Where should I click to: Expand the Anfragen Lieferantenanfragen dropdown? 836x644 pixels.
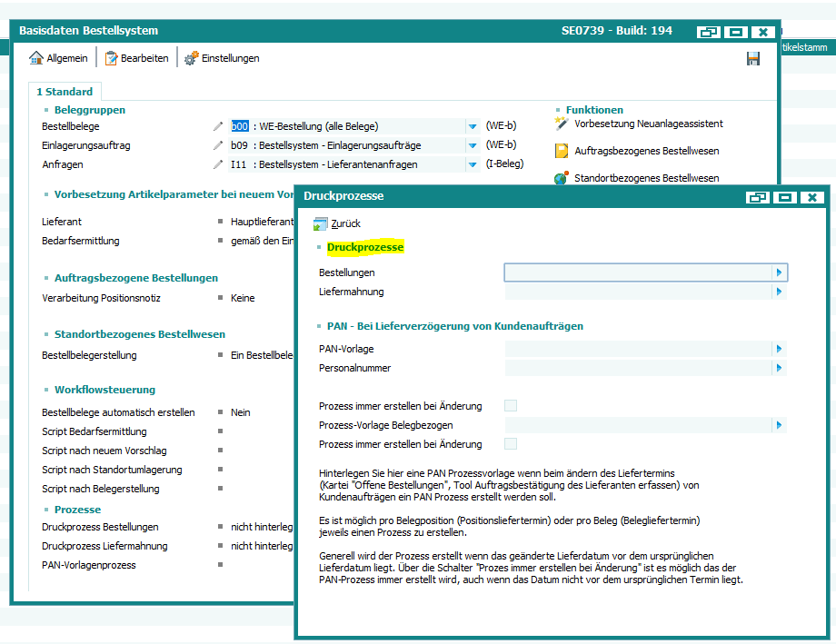click(473, 164)
